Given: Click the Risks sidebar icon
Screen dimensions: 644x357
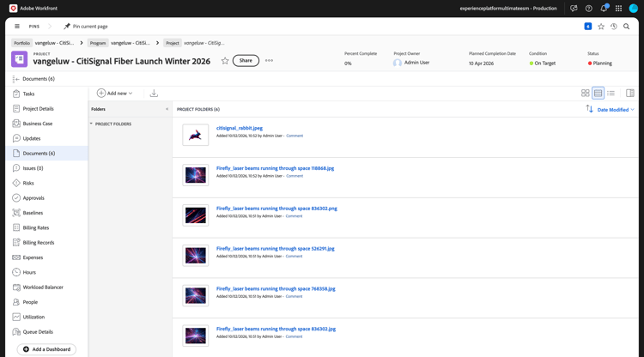Looking at the screenshot, I should pyautogui.click(x=16, y=183).
